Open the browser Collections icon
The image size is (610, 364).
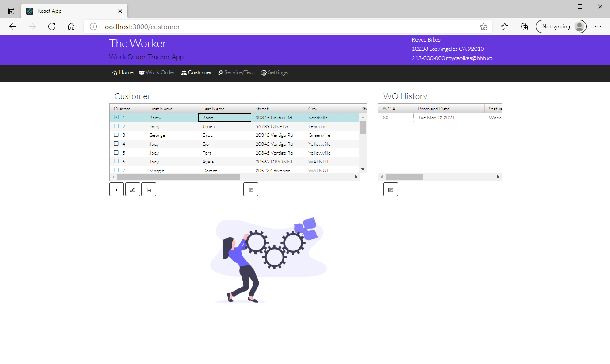point(524,27)
